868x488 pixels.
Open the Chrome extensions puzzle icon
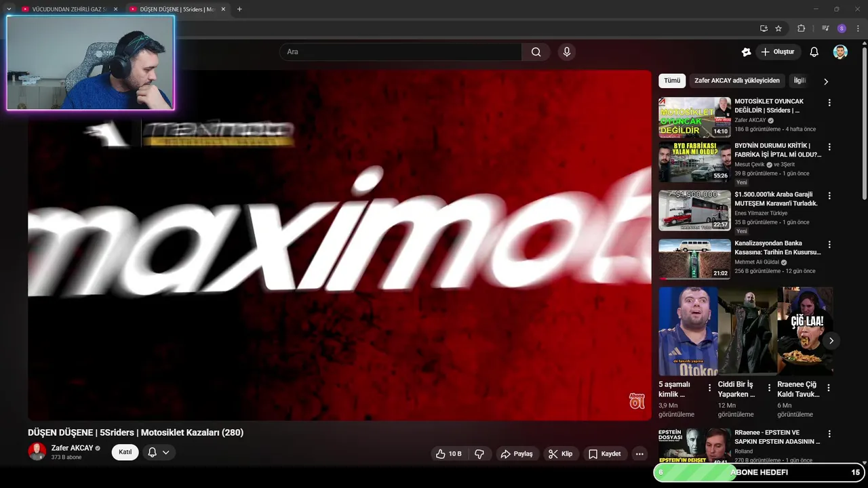[x=802, y=28]
